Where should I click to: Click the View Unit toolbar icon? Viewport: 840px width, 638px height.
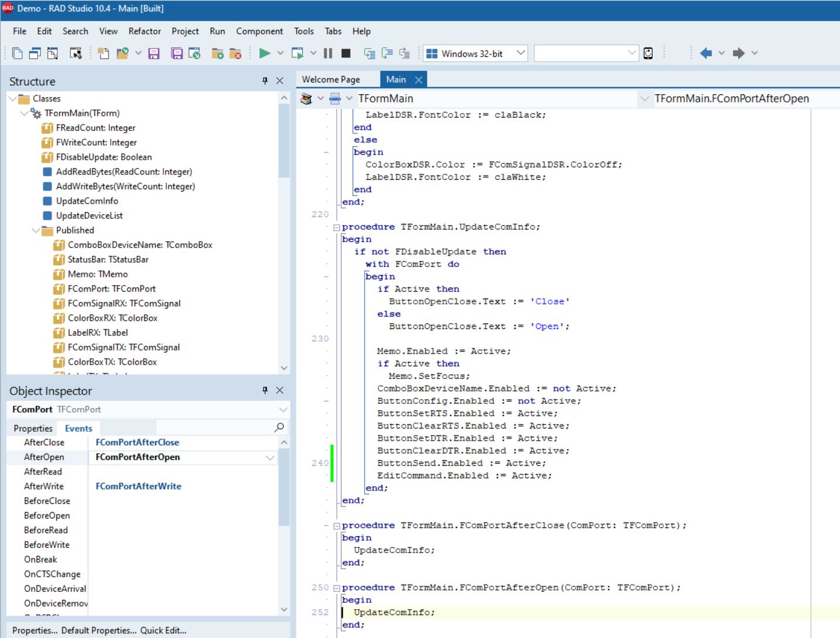coord(18,53)
